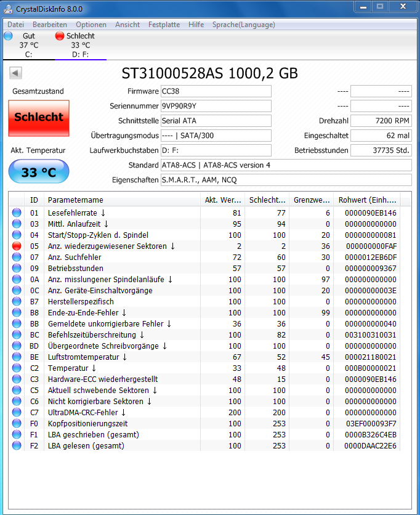Click the Laufwerkbuchstaben field D: F:
Viewport: 420px width, 515px height.
coord(216,150)
